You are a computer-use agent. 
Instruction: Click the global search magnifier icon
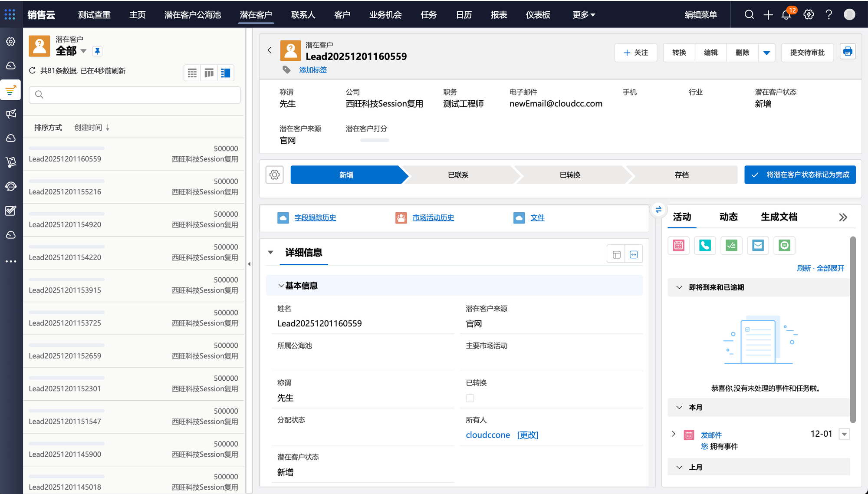(x=749, y=15)
